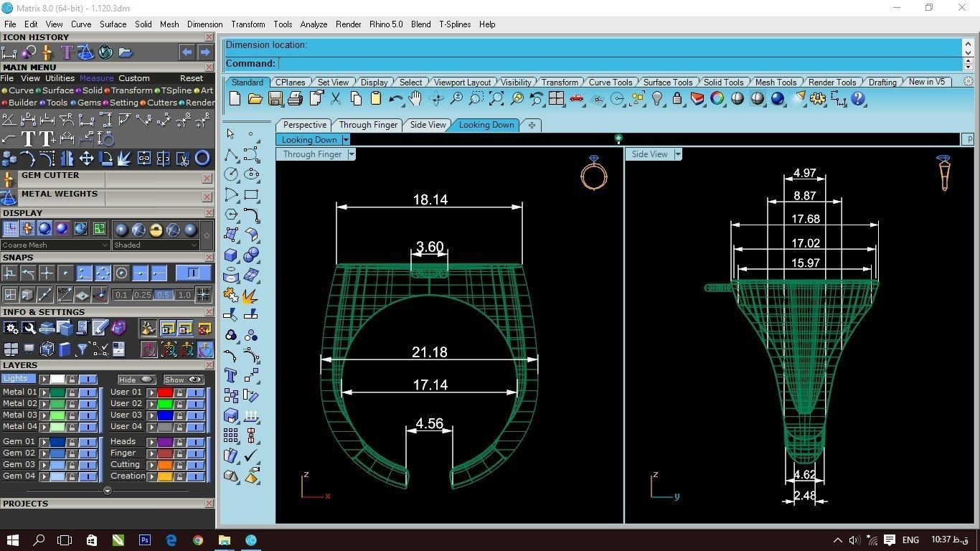Image resolution: width=980 pixels, height=551 pixels.
Task: Toggle the 0.1 grid snap spacing
Action: click(x=121, y=295)
